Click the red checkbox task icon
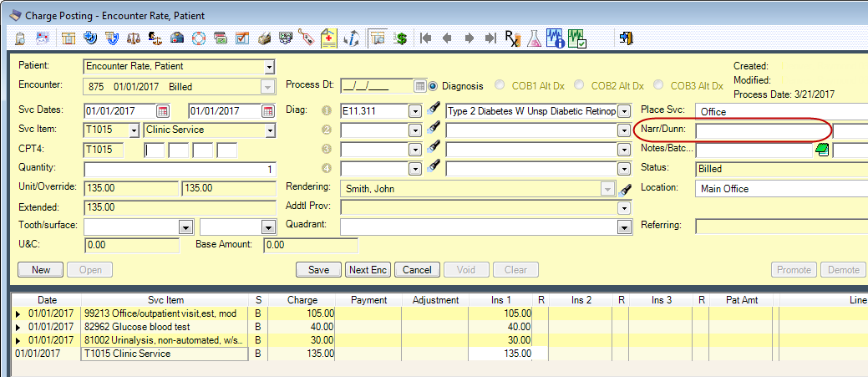 click(x=242, y=38)
